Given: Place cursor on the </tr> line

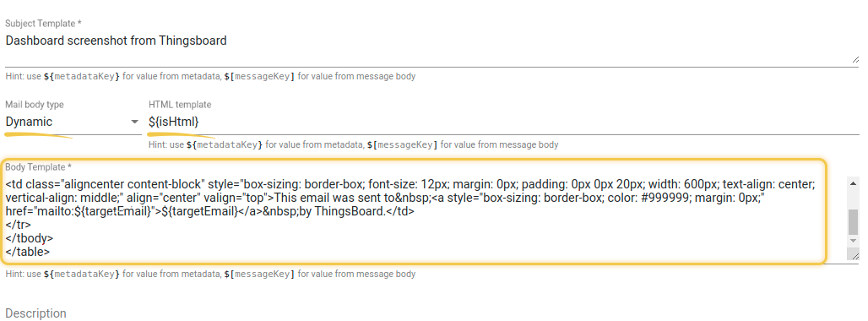Looking at the screenshot, I should 19,225.
